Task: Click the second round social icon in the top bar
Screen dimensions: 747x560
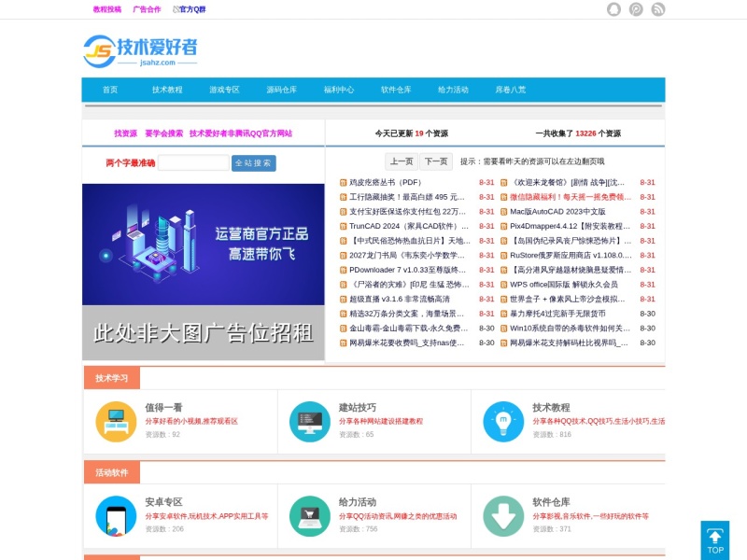Action: 636,9
